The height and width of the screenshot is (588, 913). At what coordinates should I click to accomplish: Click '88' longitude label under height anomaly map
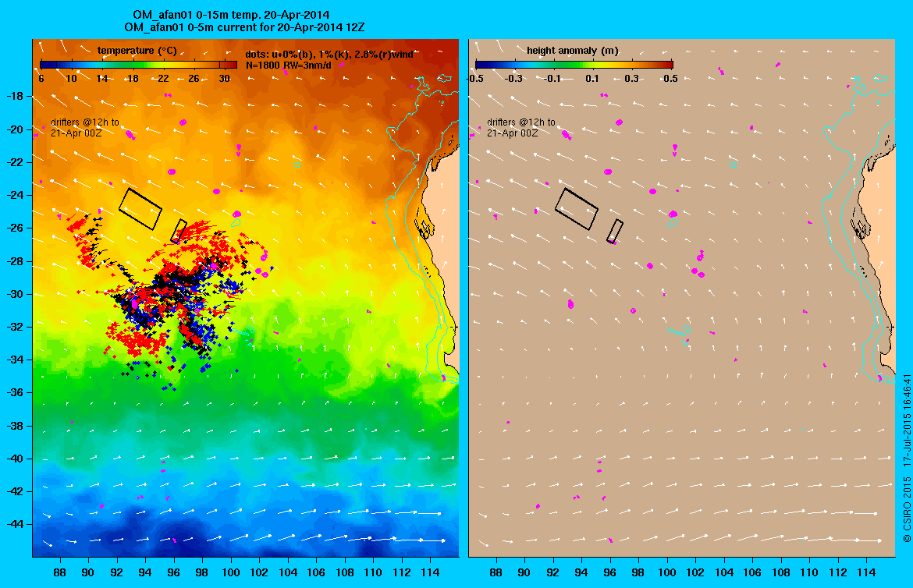[x=496, y=572]
